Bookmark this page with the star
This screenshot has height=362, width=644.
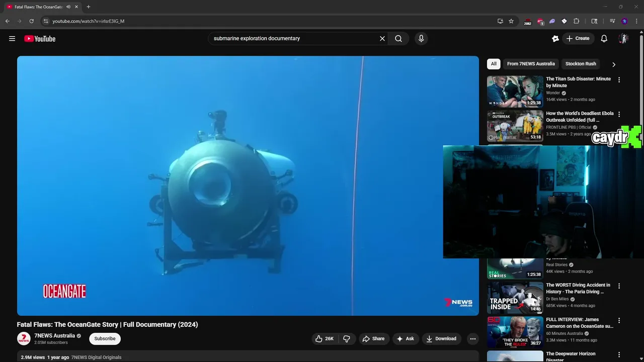point(511,21)
